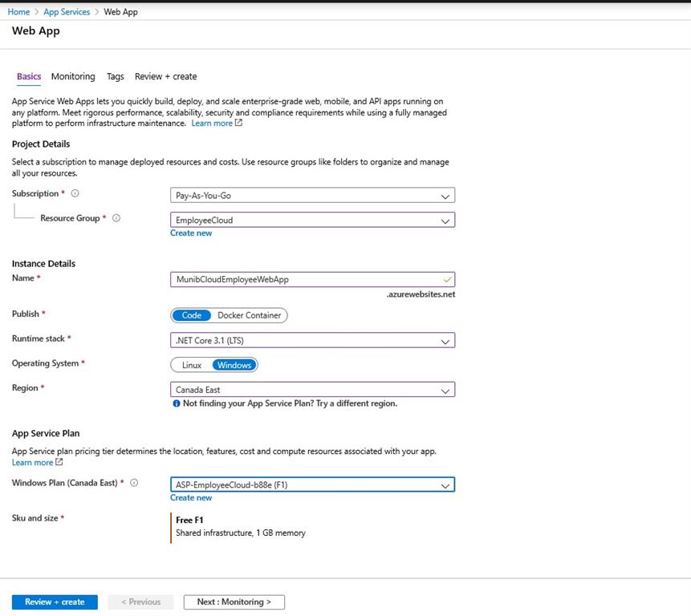Open the Windows Plan info tooltip
The height and width of the screenshot is (616, 691).
pyautogui.click(x=133, y=484)
